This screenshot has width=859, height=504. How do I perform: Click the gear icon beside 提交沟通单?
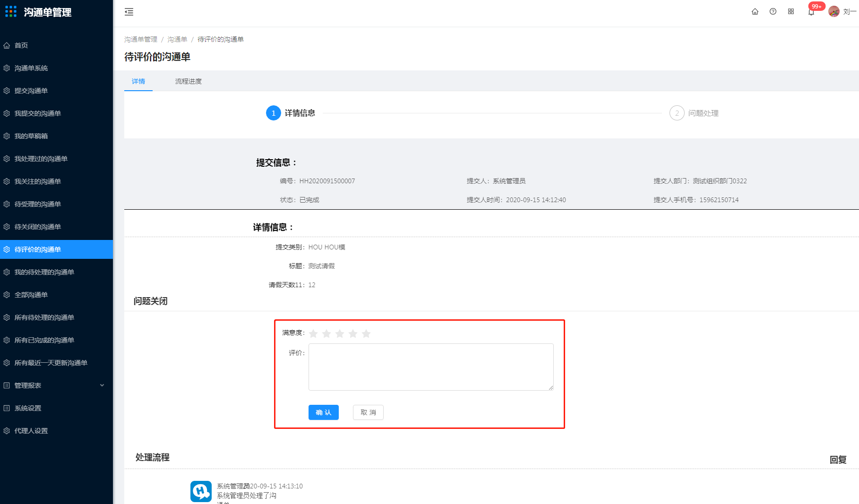[7, 91]
